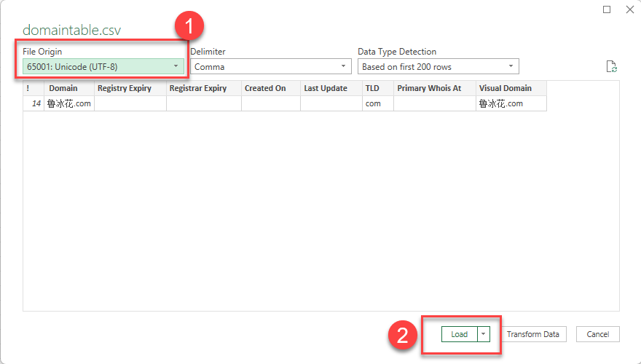Expand the Load button arrow options

point(483,334)
